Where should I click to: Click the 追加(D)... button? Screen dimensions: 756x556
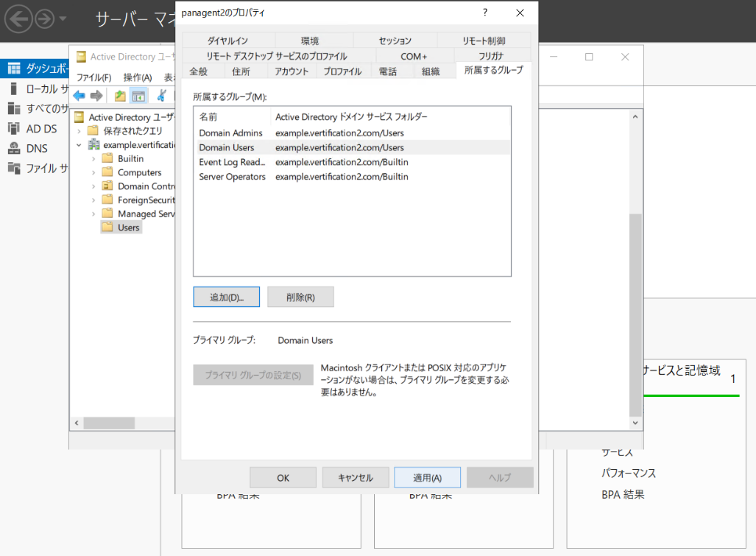227,297
